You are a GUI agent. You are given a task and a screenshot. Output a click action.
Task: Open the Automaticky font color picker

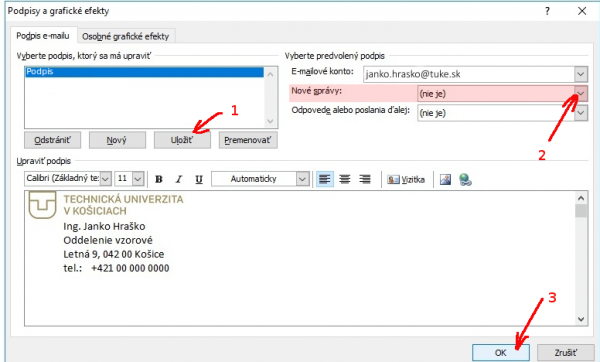[x=260, y=179]
